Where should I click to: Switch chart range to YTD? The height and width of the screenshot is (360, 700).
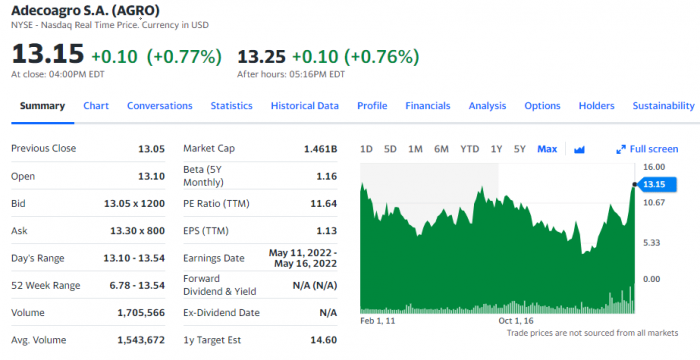[x=470, y=149]
